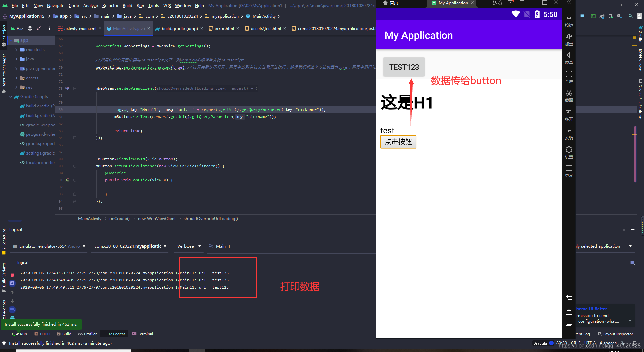Image resolution: width=644 pixels, height=352 pixels.
Task: Click the emulator back arrow icon
Action: tap(569, 297)
